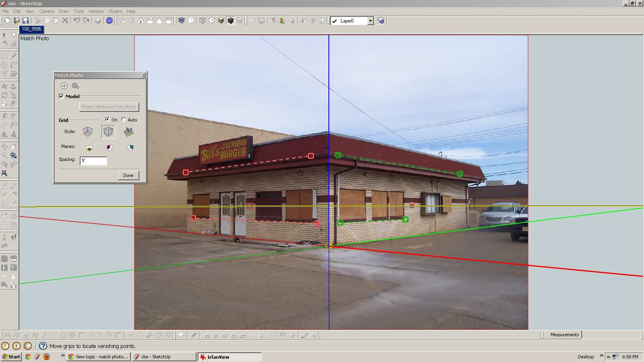644x362 pixels.
Task: Expand hidden system tray icons
Action: tap(608, 357)
